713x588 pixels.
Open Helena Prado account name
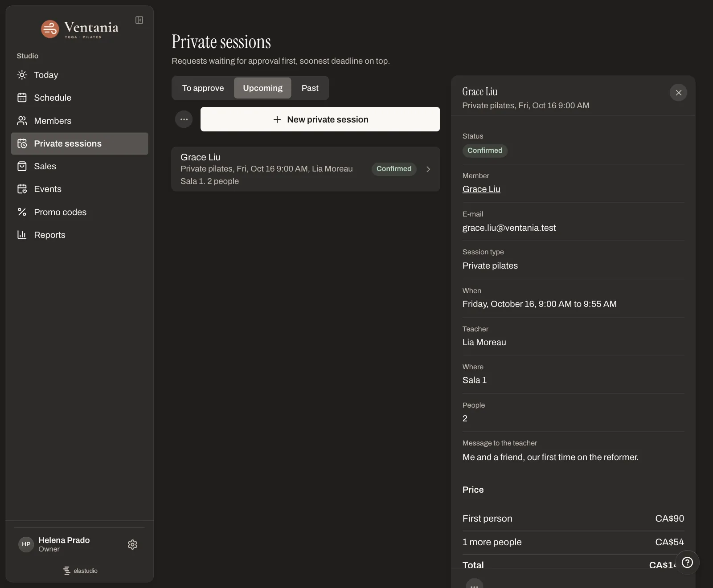coord(64,540)
